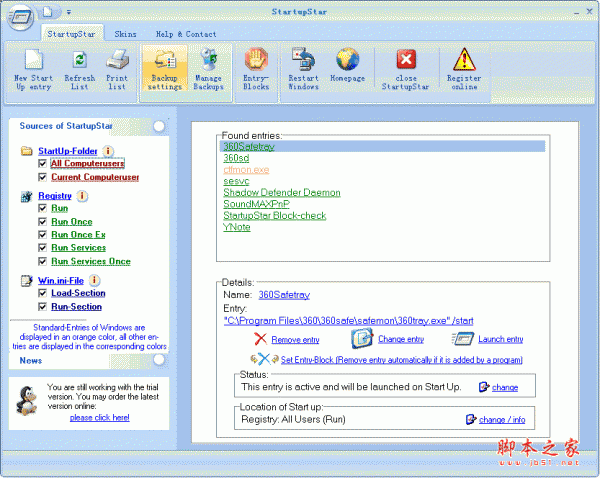Refresh the startup list
Screen dimensions: 600x478
(x=80, y=60)
